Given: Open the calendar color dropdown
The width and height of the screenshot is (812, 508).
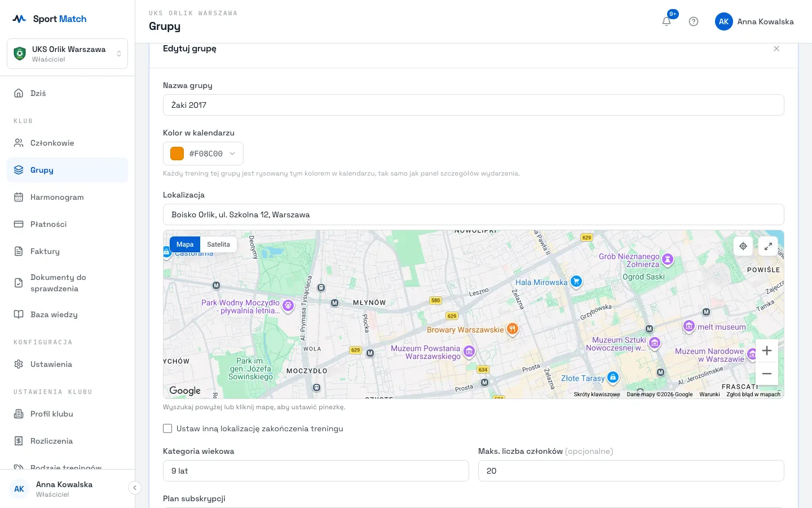Looking at the screenshot, I should tap(203, 154).
